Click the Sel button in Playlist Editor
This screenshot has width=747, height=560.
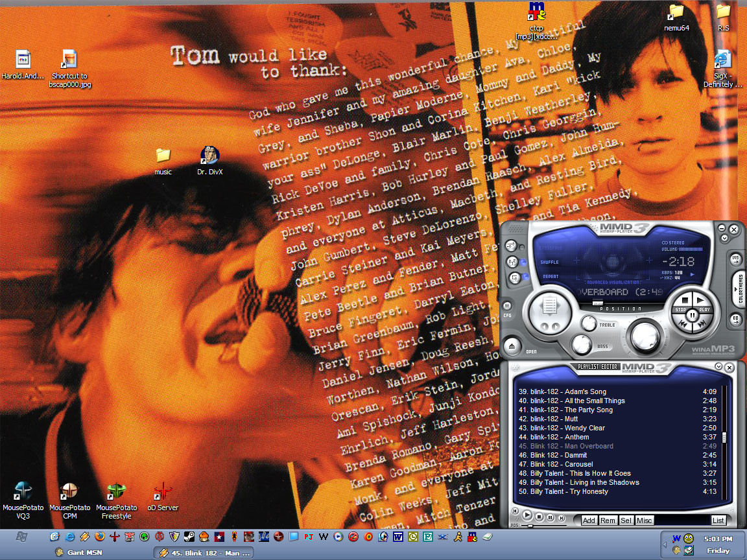point(626,520)
